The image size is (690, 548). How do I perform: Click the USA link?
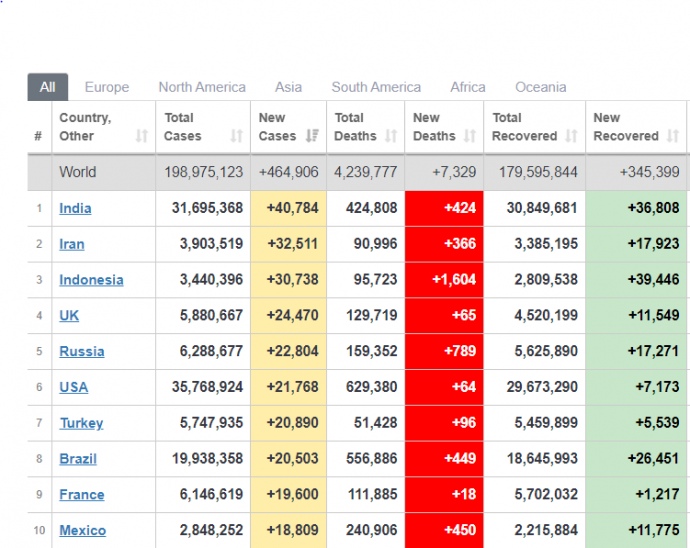73,387
